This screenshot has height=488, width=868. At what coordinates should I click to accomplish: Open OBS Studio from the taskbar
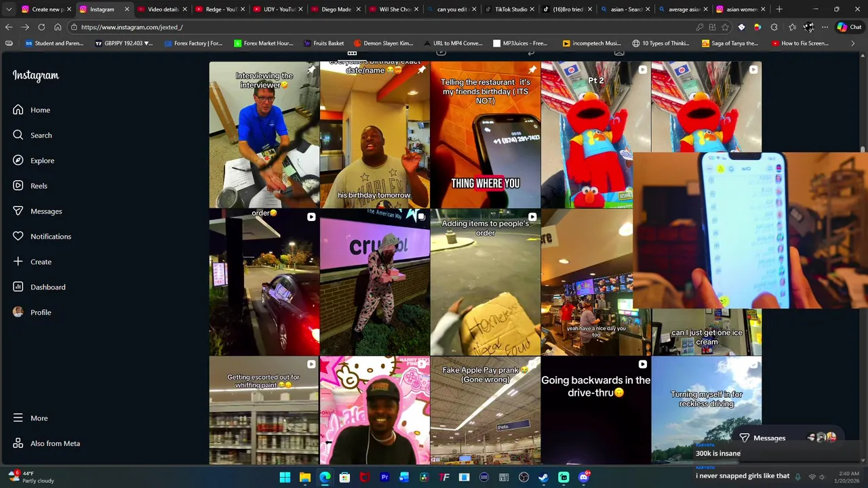tap(524, 477)
